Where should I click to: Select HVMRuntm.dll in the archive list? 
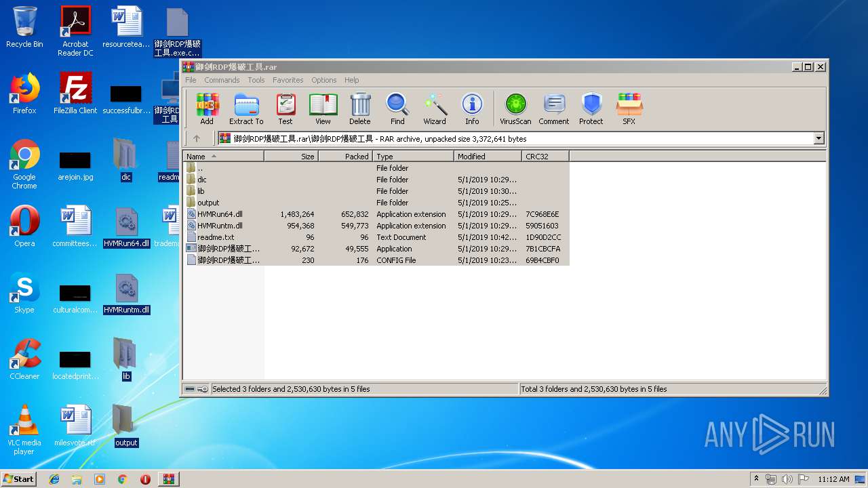[x=376, y=226]
